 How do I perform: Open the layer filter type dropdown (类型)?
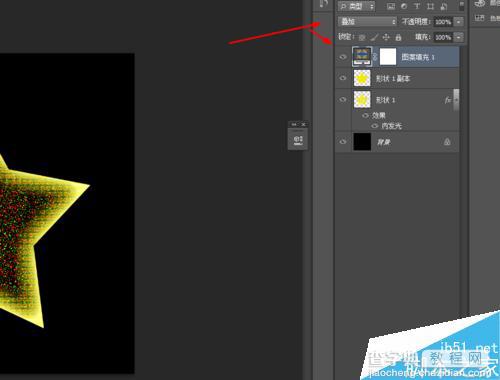point(356,6)
